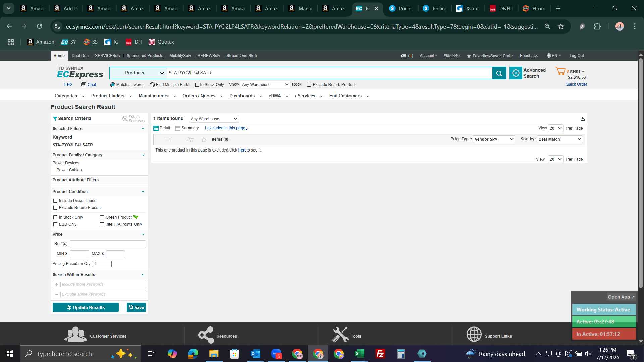Open the Categories menu
This screenshot has width=644, height=362.
click(69, 96)
